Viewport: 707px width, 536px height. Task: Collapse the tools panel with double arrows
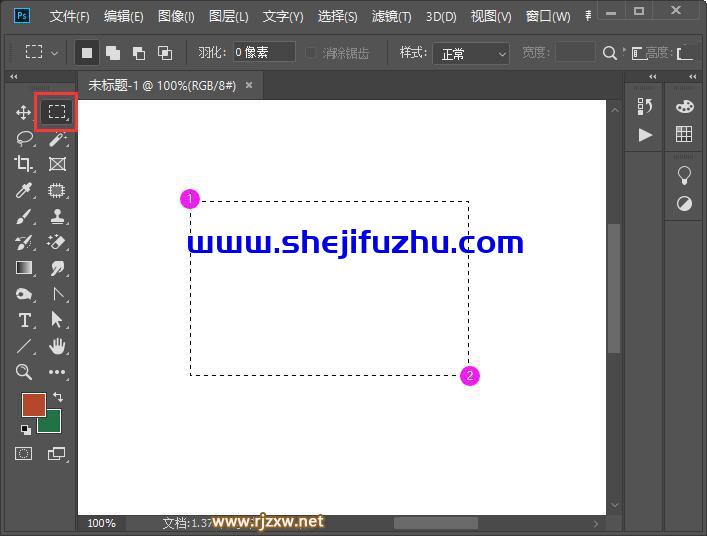(x=14, y=77)
